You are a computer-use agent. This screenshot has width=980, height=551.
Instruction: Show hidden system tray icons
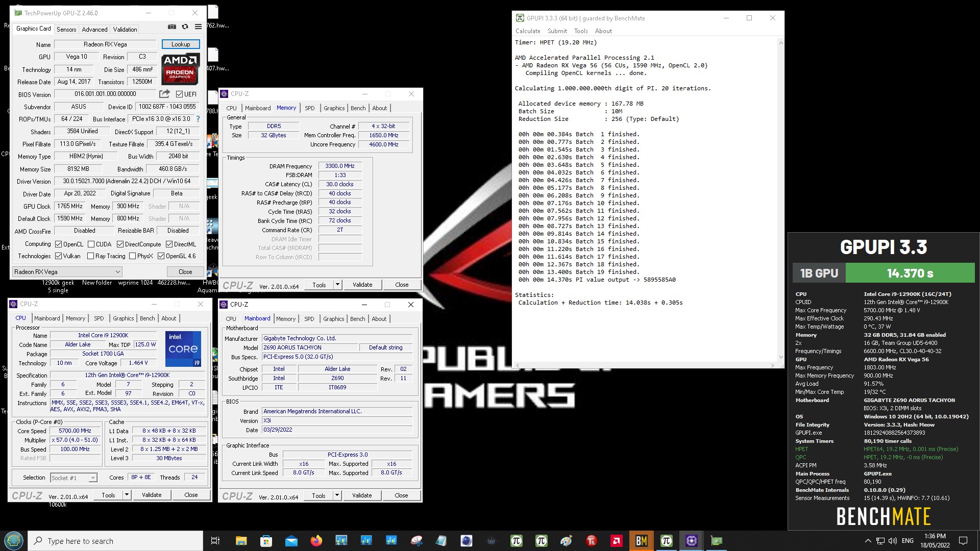(x=868, y=541)
